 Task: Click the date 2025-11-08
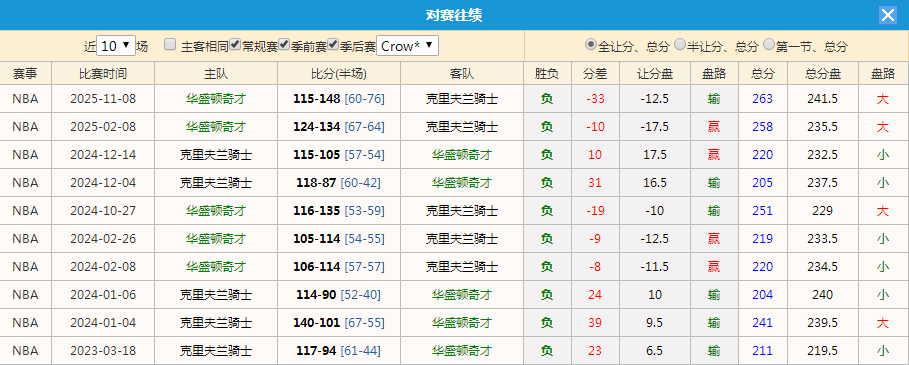[103, 99]
